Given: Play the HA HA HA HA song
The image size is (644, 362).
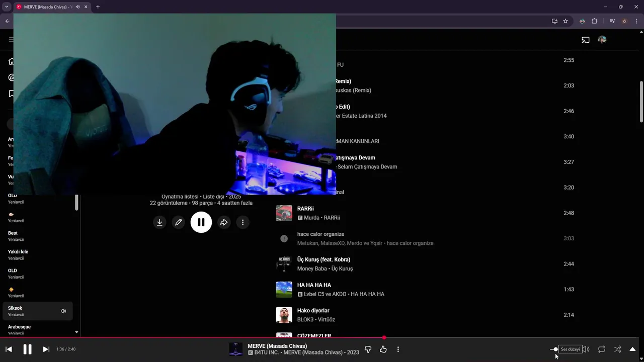Looking at the screenshot, I should pos(314,285).
